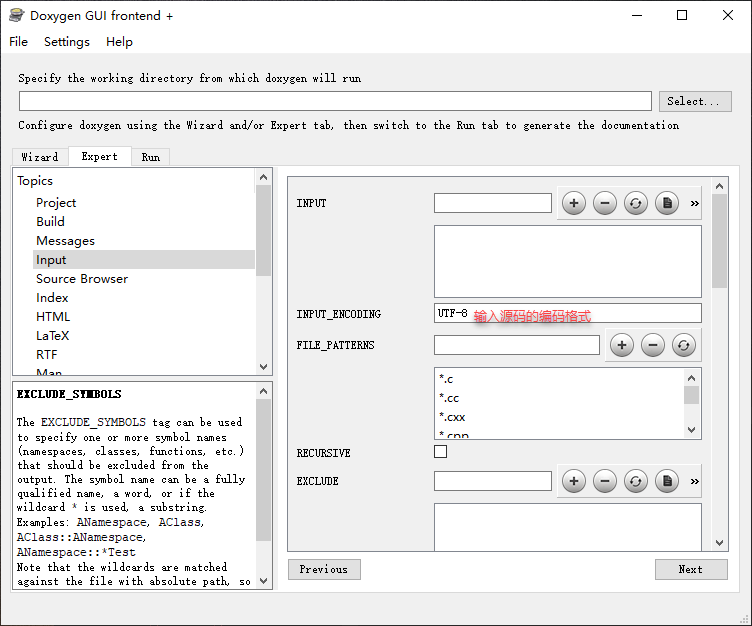Remove entry with INPUT minus button
Viewport: 752px width, 626px height.
pos(605,203)
